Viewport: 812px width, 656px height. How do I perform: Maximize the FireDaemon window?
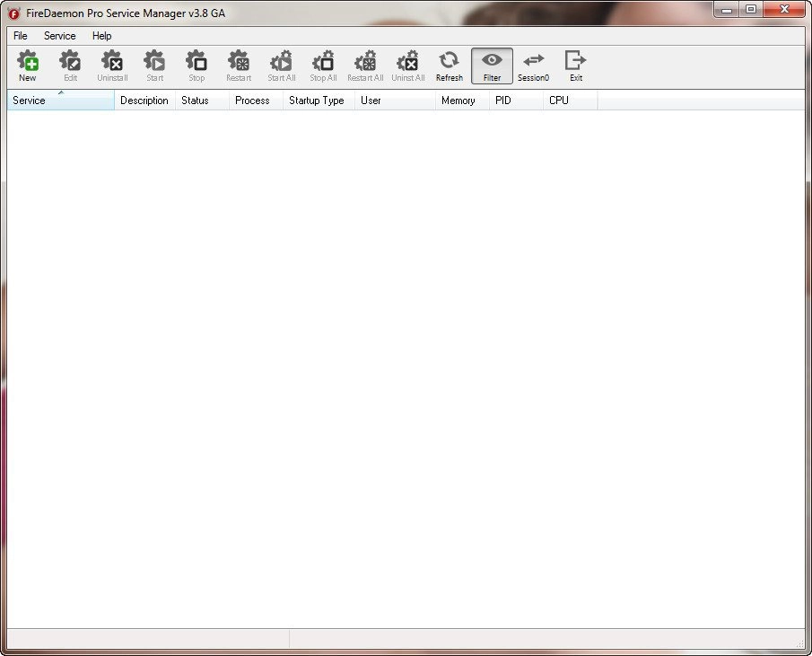(751, 9)
